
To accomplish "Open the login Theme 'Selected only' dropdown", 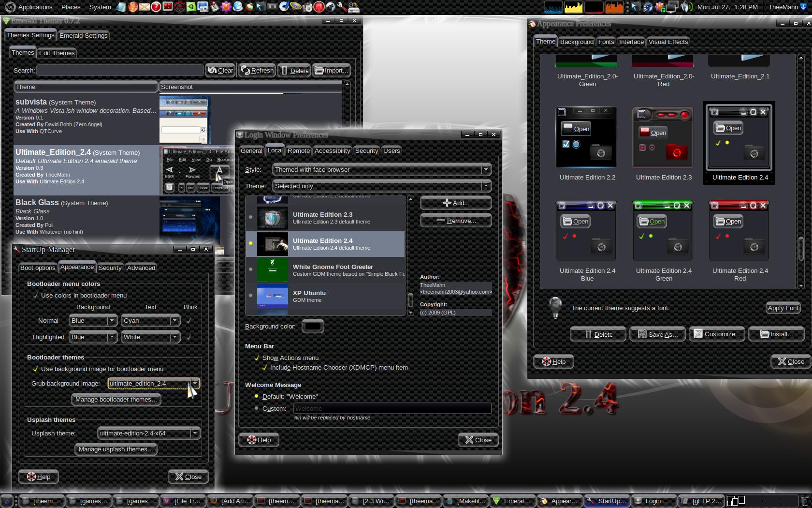I will coord(382,186).
